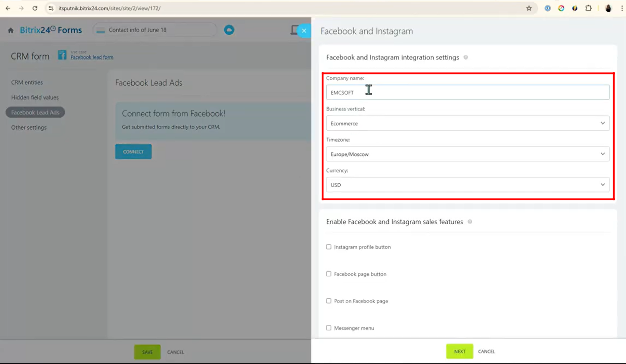Reload the page
The image size is (626, 364).
click(35, 8)
